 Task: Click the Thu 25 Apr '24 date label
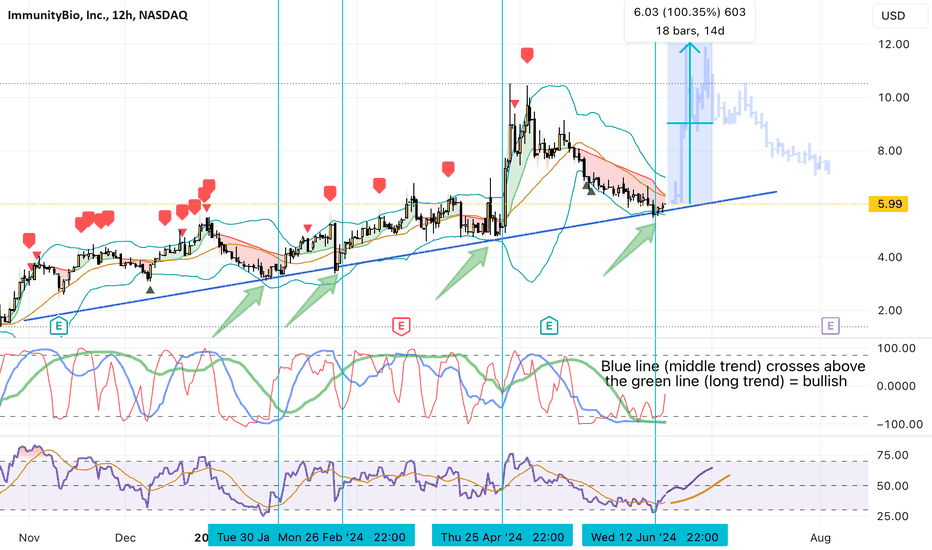pyautogui.click(x=502, y=537)
